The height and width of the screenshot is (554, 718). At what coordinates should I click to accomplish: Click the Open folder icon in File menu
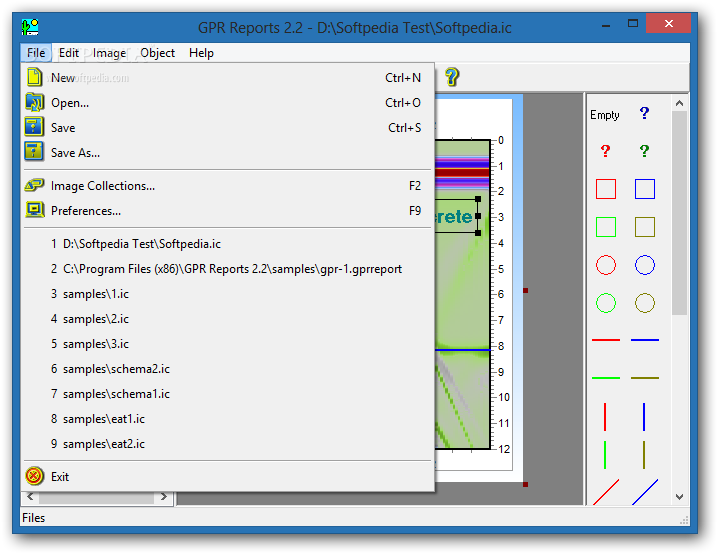(34, 102)
